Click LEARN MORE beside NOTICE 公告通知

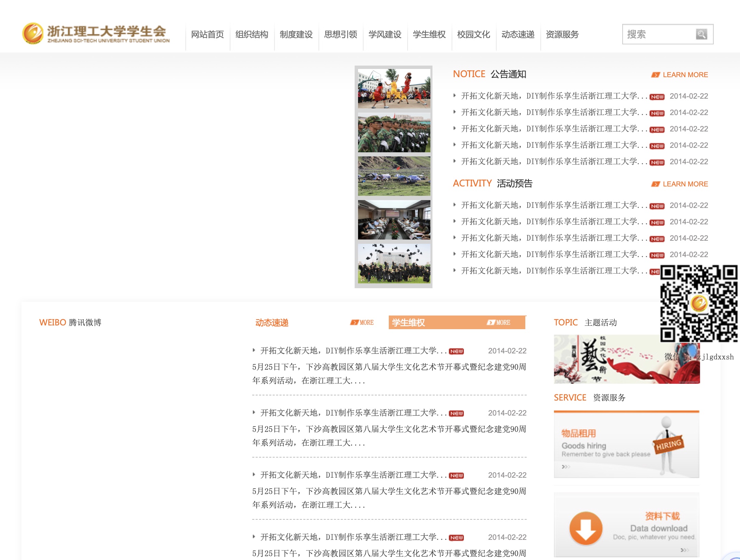point(680,75)
